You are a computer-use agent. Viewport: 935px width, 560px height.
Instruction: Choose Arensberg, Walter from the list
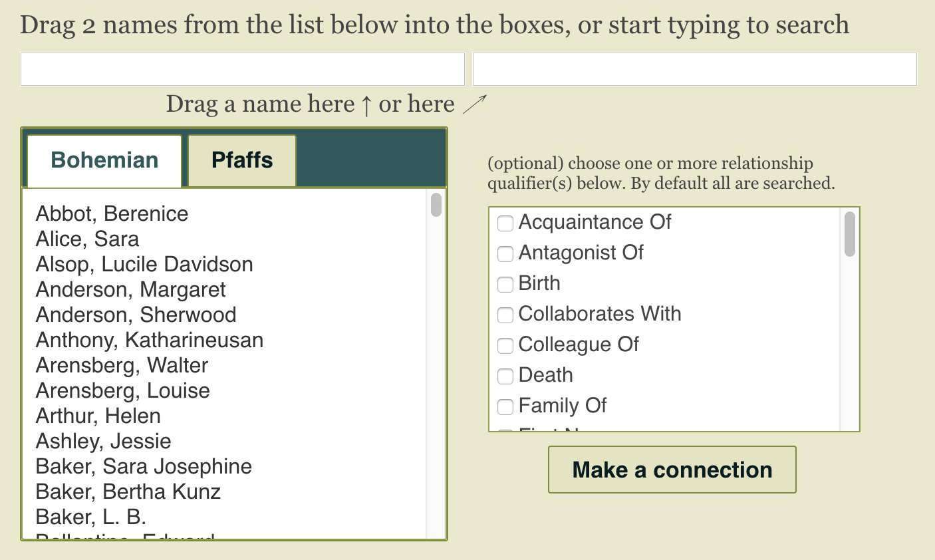click(x=122, y=365)
